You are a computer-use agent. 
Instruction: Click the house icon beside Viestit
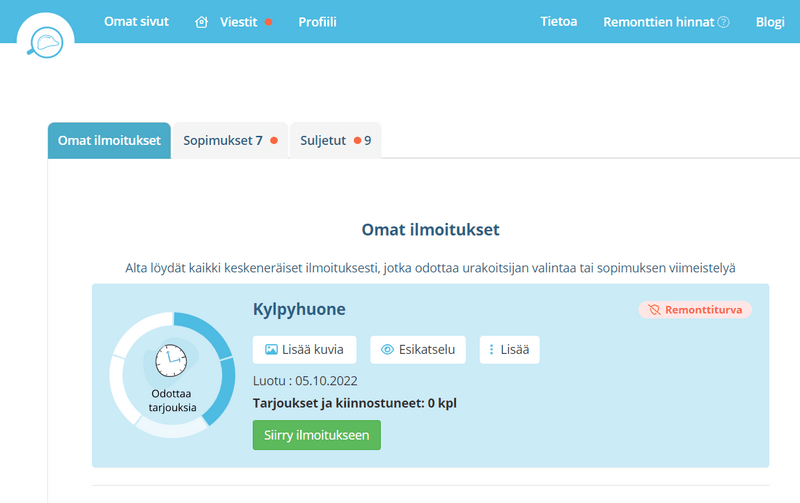(x=202, y=22)
